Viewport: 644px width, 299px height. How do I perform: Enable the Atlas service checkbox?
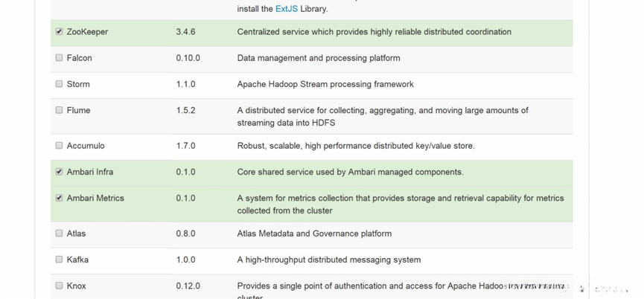[x=59, y=234]
